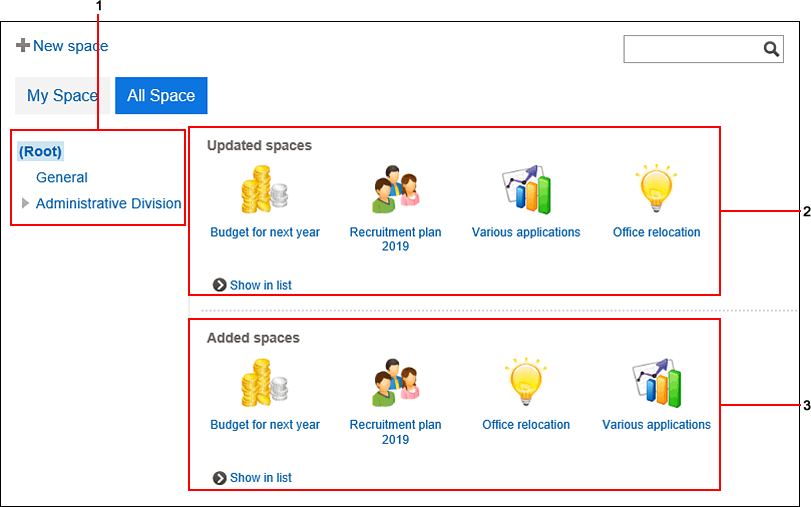
Task: Click the search magnifier icon
Action: coord(771,49)
